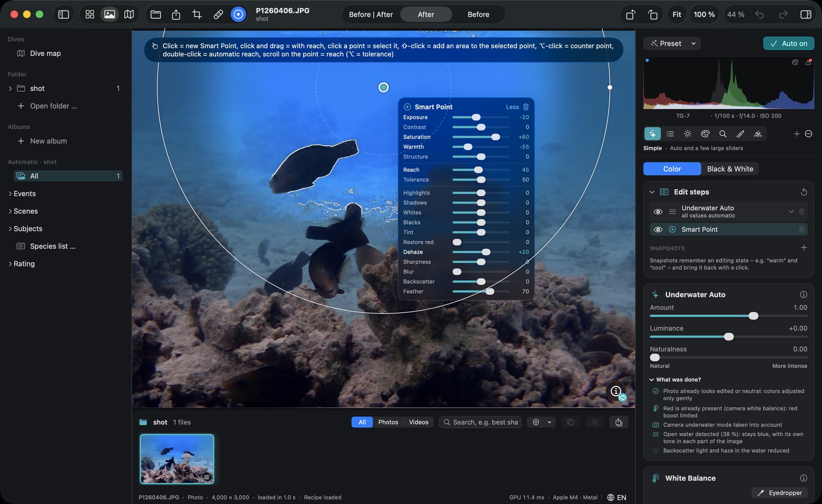822x504 pixels.
Task: Click Open folder link
Action: (x=53, y=106)
